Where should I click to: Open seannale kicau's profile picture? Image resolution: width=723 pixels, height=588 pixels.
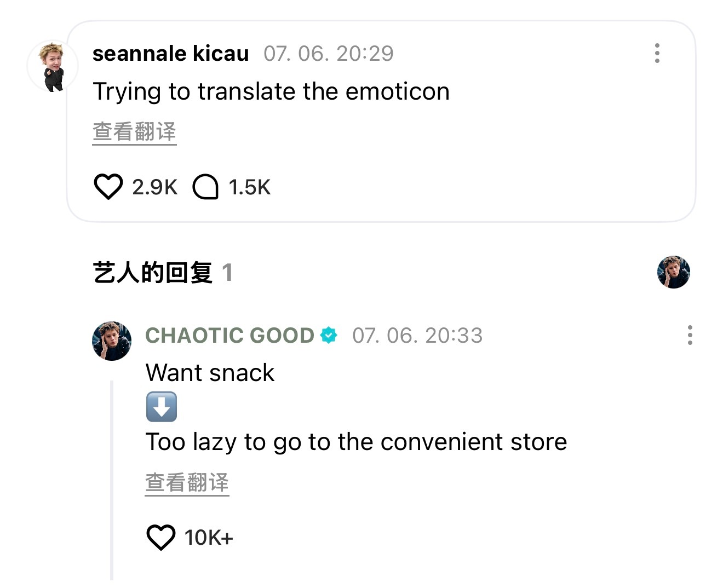click(x=53, y=66)
